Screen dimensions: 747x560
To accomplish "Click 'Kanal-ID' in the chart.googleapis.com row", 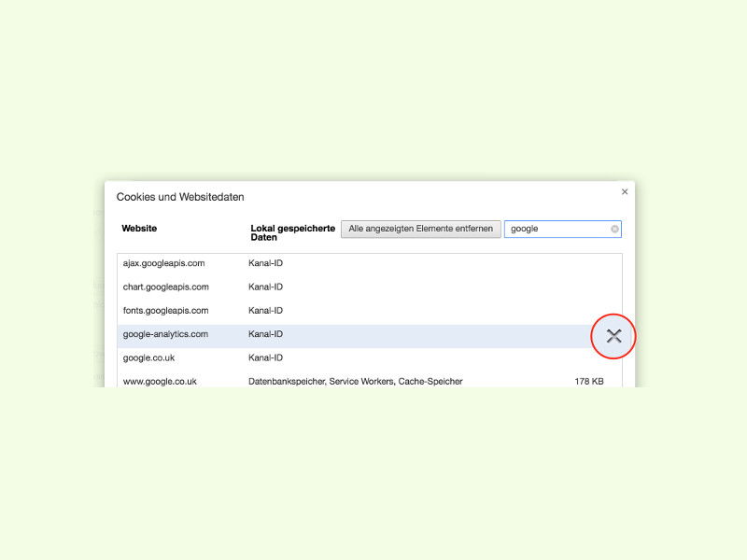I will click(x=265, y=287).
